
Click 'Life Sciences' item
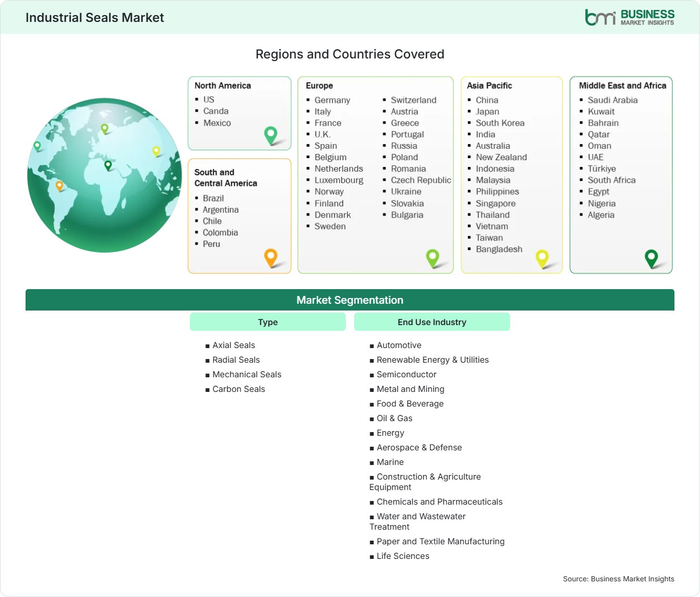[x=403, y=556]
